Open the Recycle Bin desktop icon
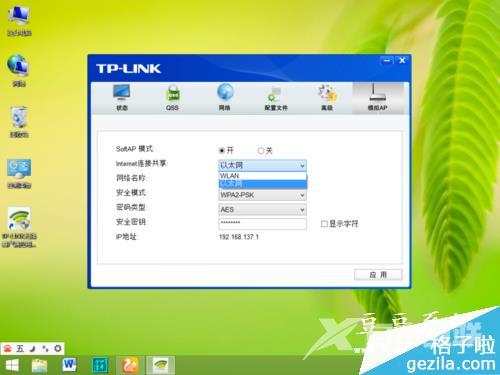 tap(19, 122)
